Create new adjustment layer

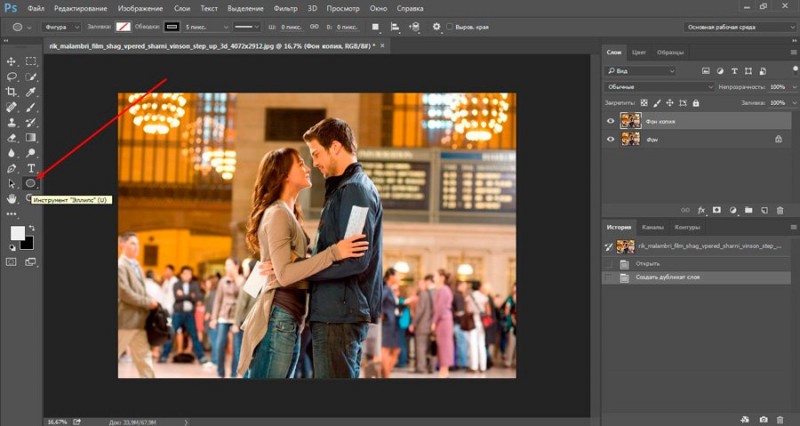(733, 210)
